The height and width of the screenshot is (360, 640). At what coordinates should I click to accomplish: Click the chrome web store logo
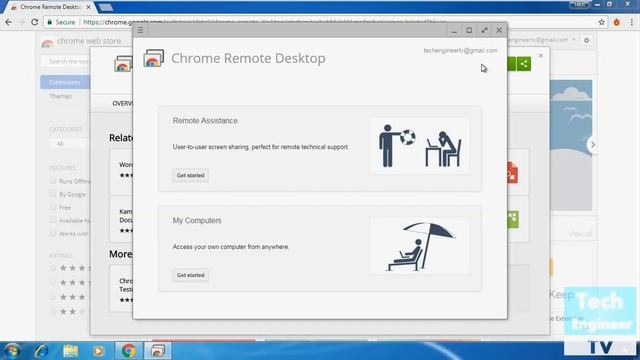pos(81,41)
